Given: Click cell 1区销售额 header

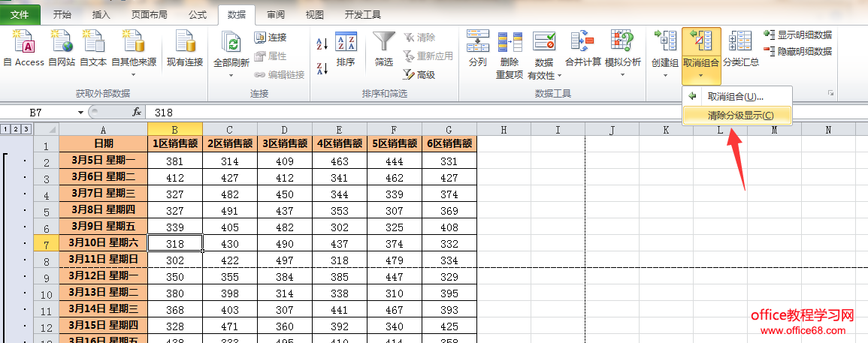Looking at the screenshot, I should (175, 144).
